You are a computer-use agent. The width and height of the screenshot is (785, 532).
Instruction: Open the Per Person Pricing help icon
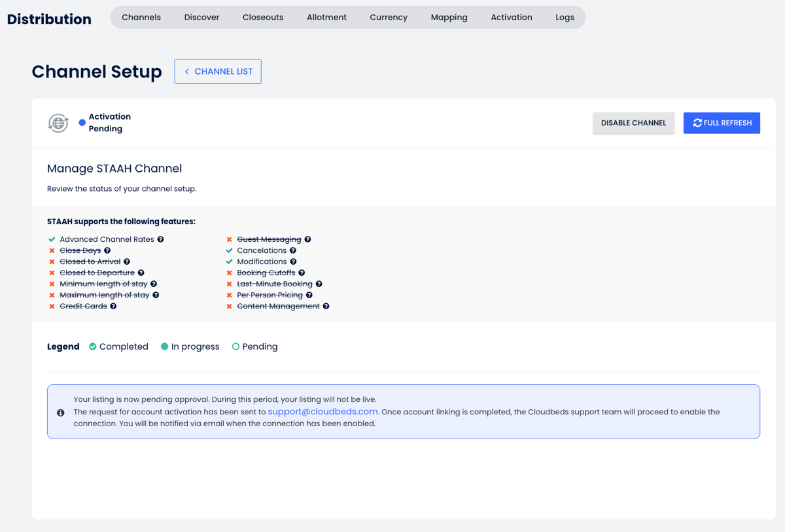pyautogui.click(x=309, y=295)
